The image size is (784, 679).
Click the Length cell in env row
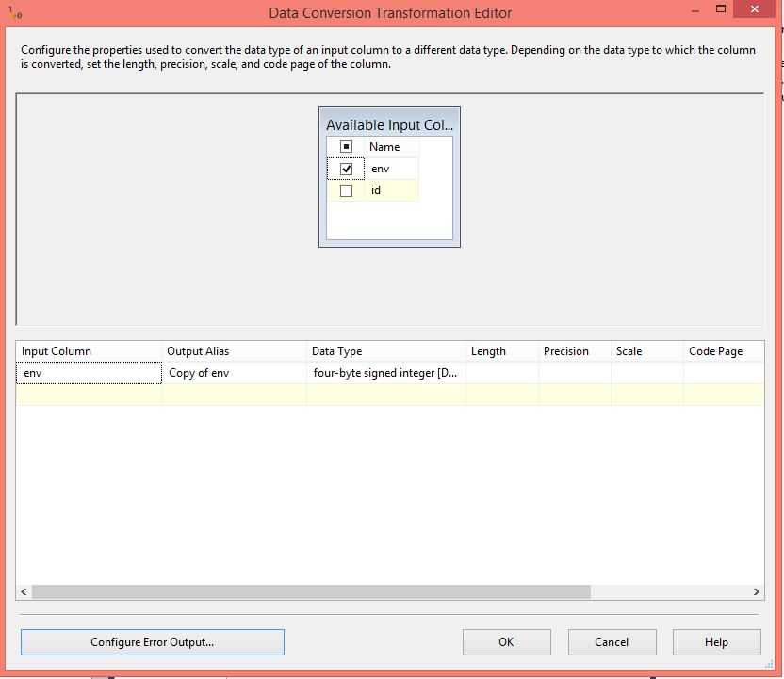[502, 373]
